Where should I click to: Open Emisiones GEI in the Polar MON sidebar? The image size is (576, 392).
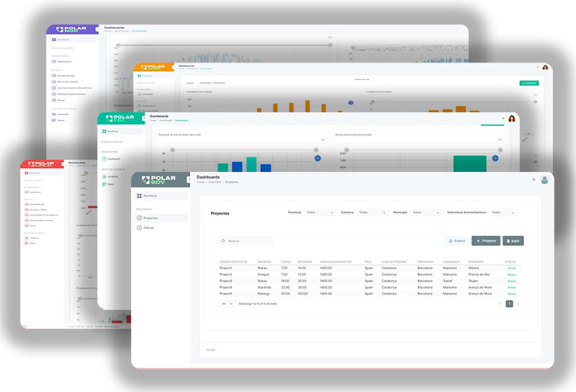[x=66, y=74]
